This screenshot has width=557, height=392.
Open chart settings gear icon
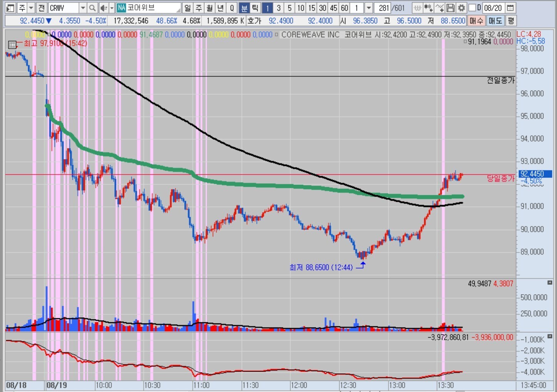click(461, 8)
